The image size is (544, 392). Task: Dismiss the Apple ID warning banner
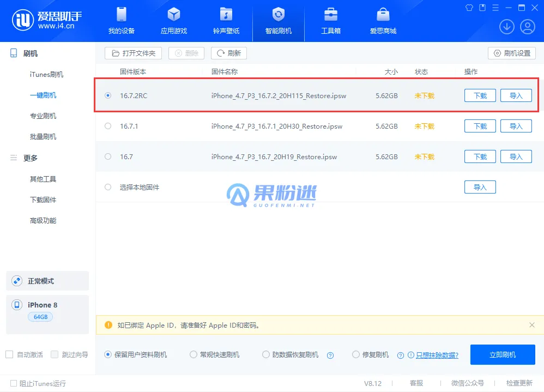(x=532, y=325)
